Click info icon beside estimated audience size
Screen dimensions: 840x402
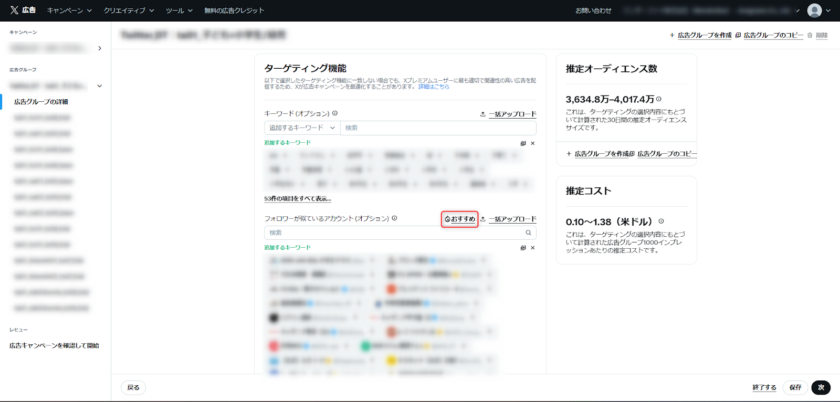click(x=659, y=100)
